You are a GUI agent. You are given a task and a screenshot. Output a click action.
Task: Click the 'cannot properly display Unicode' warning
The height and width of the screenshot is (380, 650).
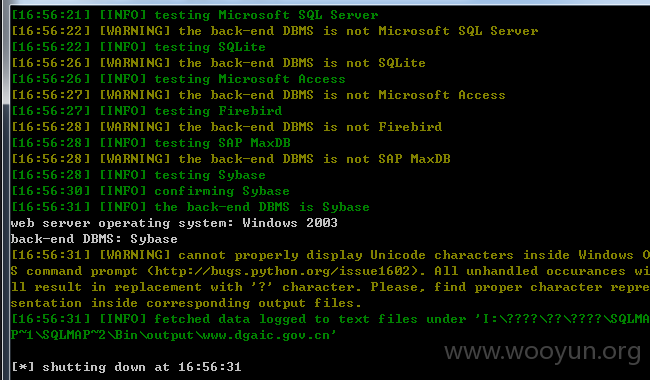tap(330, 279)
